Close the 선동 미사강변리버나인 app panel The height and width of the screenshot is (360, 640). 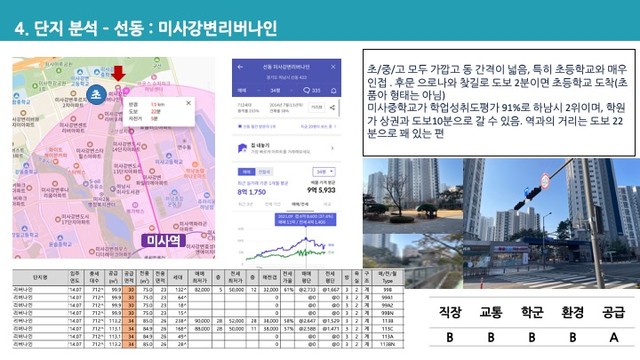pyautogui.click(x=333, y=67)
